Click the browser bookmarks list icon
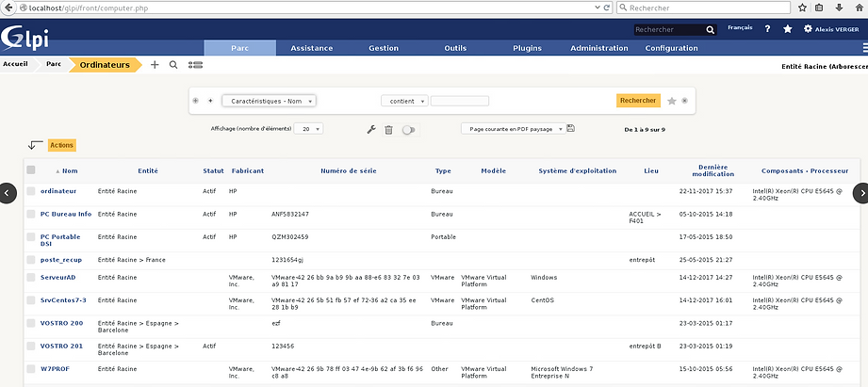 819,8
